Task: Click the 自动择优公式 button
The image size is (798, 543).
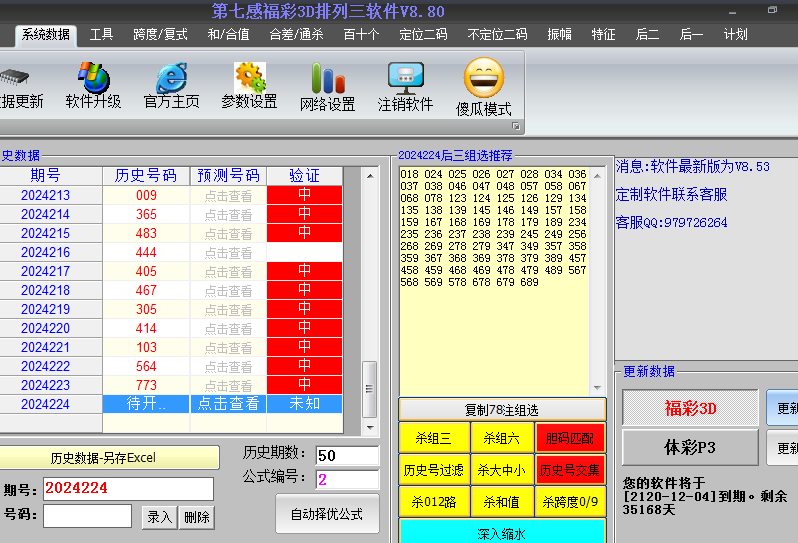Action: coord(327,514)
